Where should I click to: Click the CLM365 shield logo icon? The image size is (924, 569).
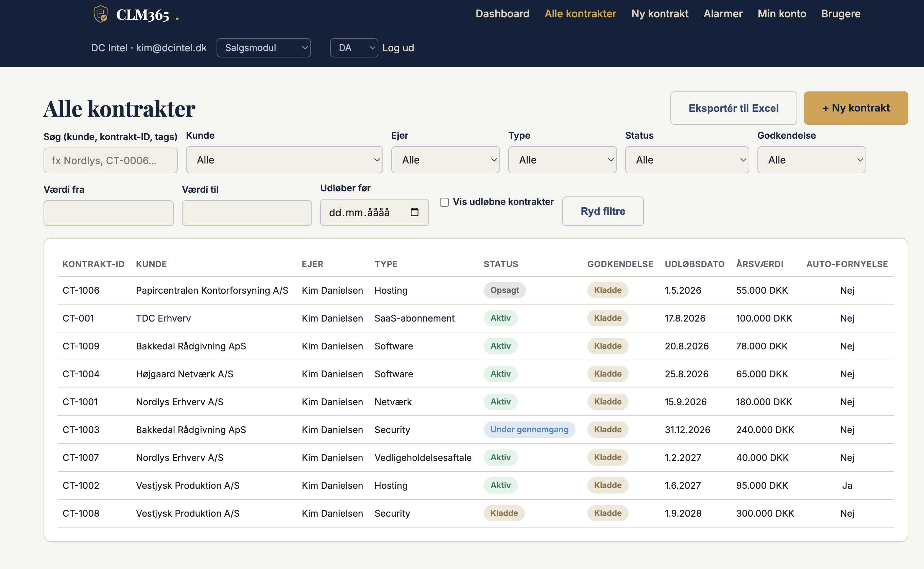101,14
